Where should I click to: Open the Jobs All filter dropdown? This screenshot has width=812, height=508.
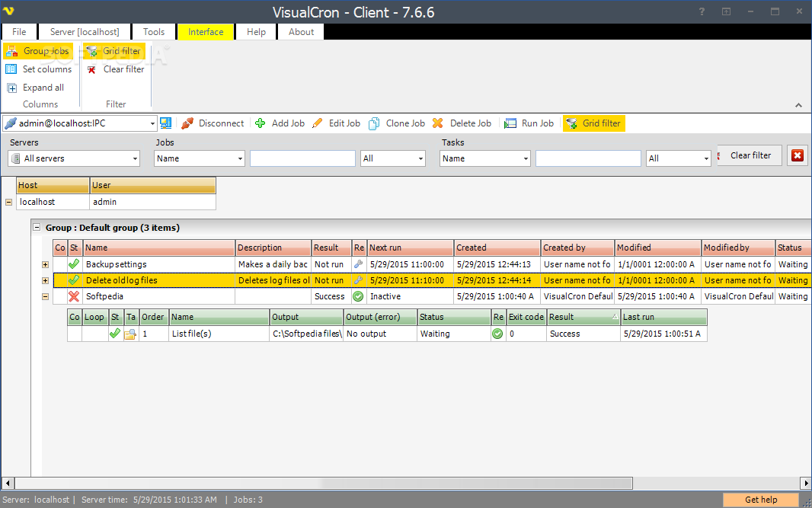[420, 158]
